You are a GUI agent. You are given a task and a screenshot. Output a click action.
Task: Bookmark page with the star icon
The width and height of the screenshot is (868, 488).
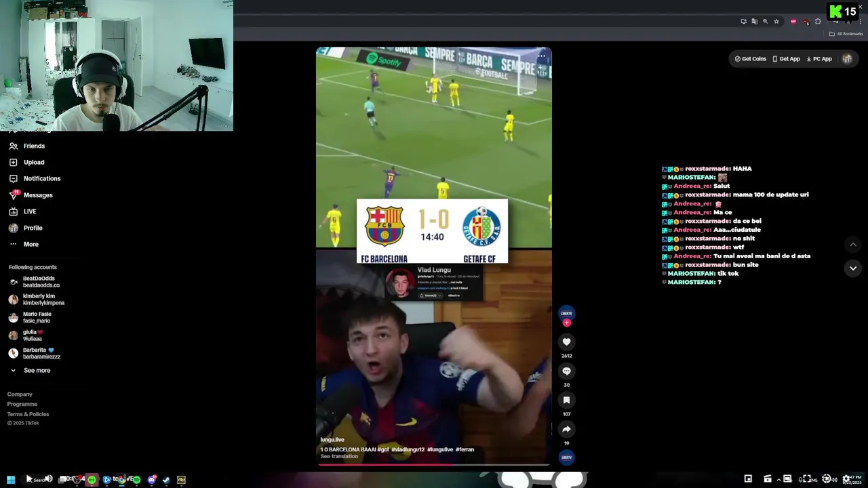point(776,22)
